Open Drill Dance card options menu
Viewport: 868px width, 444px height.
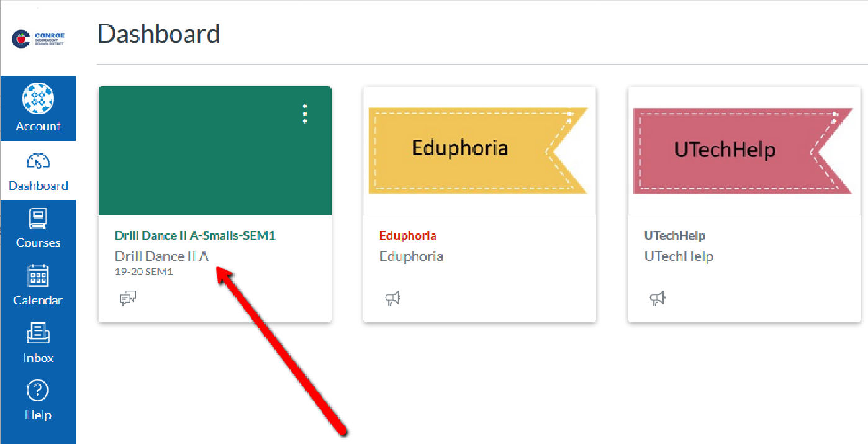(304, 114)
